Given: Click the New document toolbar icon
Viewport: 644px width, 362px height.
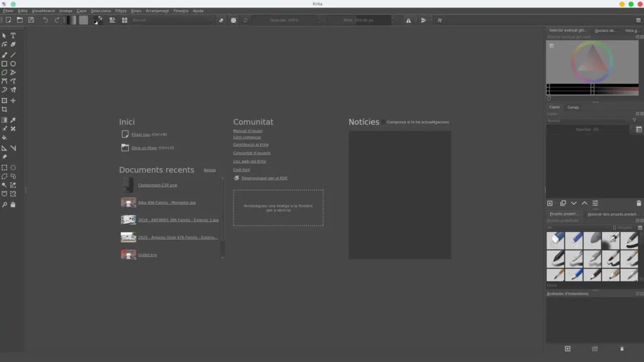Looking at the screenshot, I should point(8,19).
